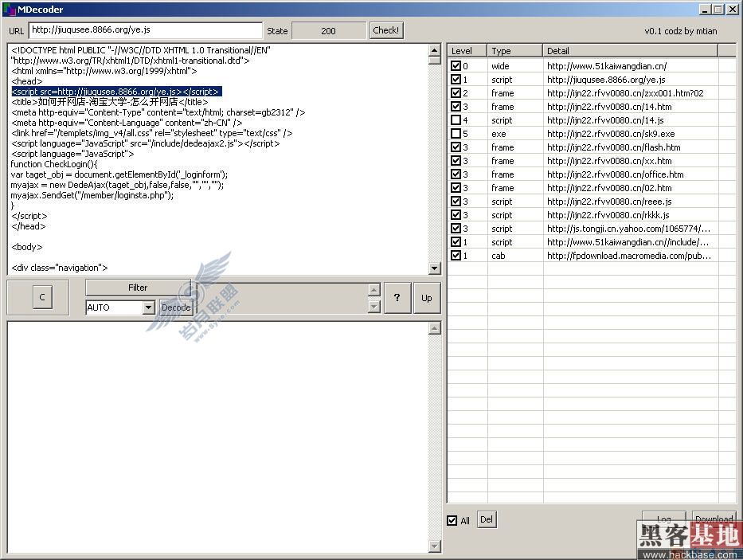Sort by the Type column header
Image resolution: width=743 pixels, height=560 pixels.
click(514, 51)
